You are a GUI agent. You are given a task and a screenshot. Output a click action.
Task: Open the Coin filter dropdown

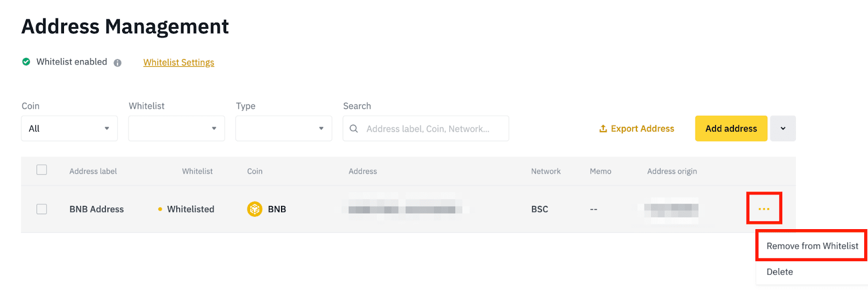[69, 129]
